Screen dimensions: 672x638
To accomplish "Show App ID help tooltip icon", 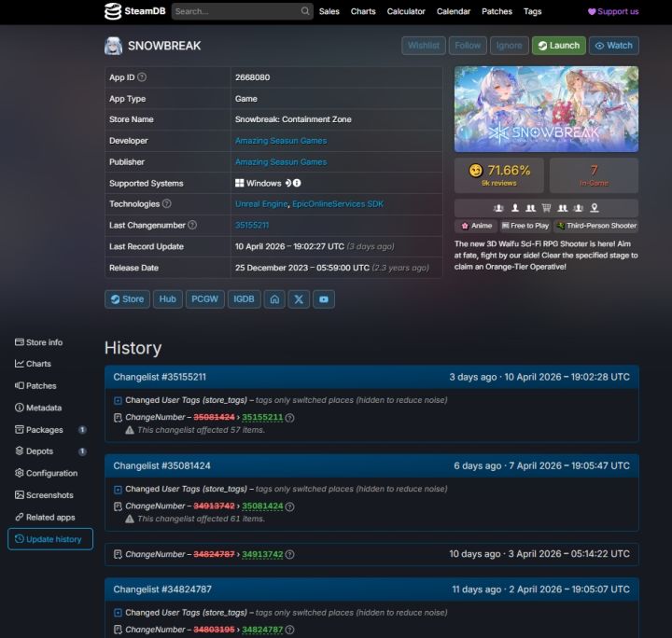I will (142, 77).
